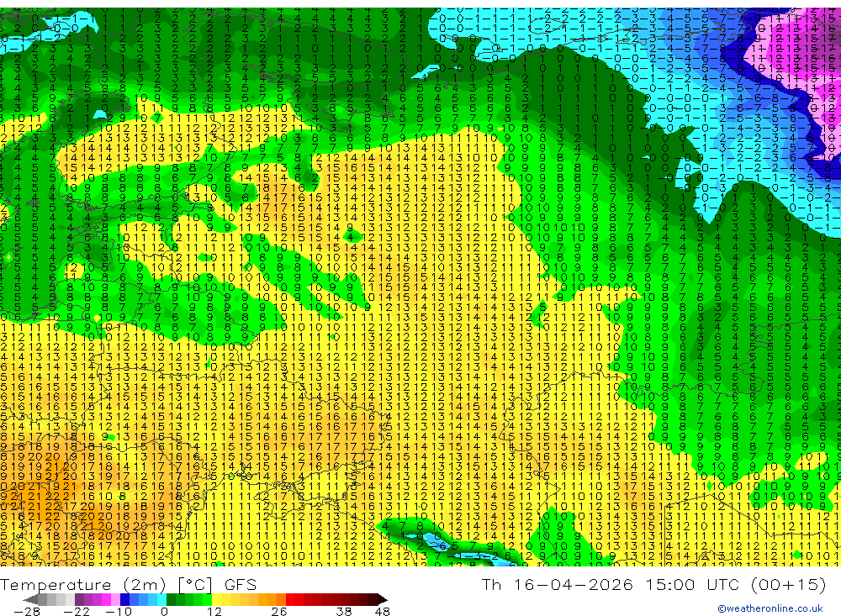Image resolution: width=841 pixels, height=616 pixels.
Task: Click the -22 label on the color scale
Action: pyautogui.click(x=77, y=612)
